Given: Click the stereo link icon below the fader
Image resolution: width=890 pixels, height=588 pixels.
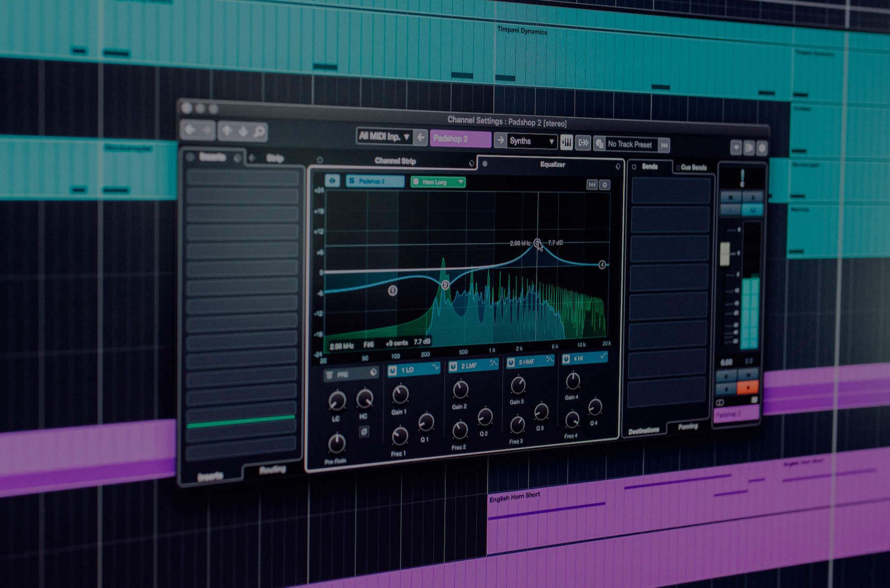Looking at the screenshot, I should (x=720, y=403).
